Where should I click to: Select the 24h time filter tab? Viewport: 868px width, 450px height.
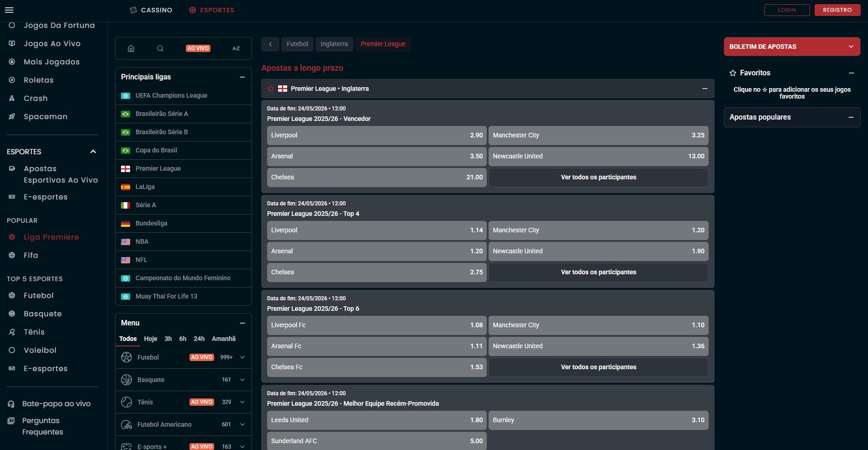(x=199, y=339)
